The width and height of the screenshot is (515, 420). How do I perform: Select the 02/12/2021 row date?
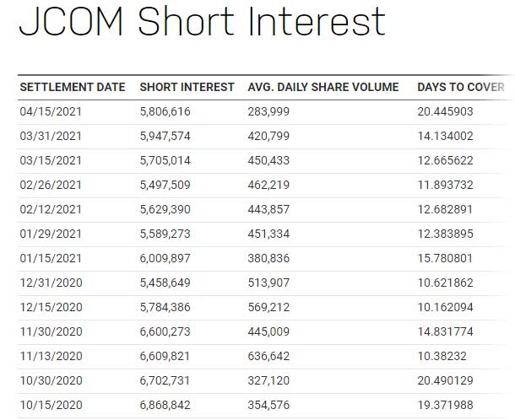(51, 209)
